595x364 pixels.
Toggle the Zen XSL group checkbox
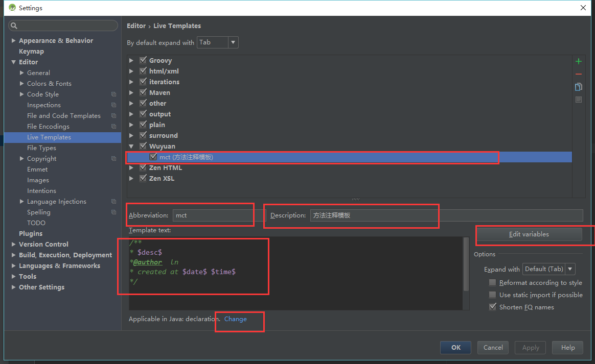tap(143, 178)
